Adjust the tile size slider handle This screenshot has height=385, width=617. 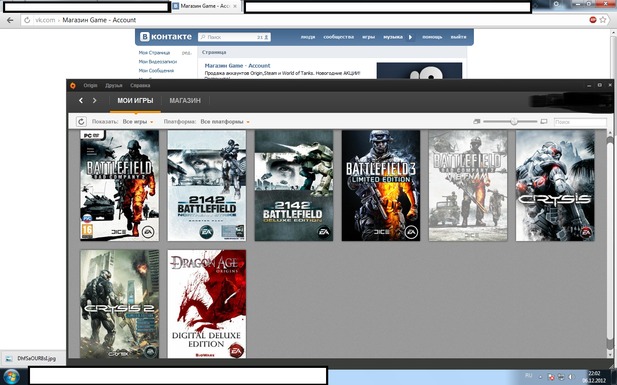(x=514, y=122)
